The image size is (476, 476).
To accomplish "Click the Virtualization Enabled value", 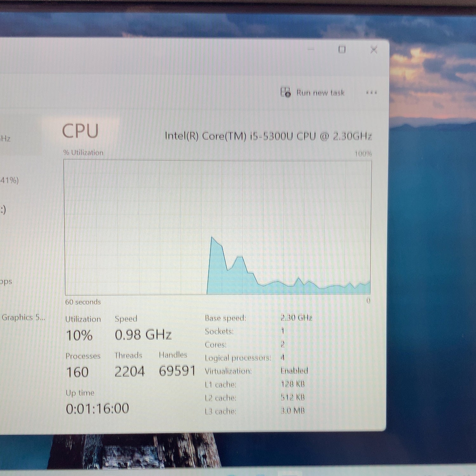I will coord(294,371).
